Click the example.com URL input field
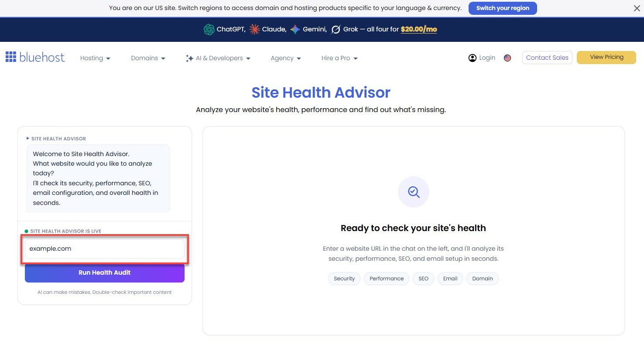The height and width of the screenshot is (344, 644). pos(105,249)
